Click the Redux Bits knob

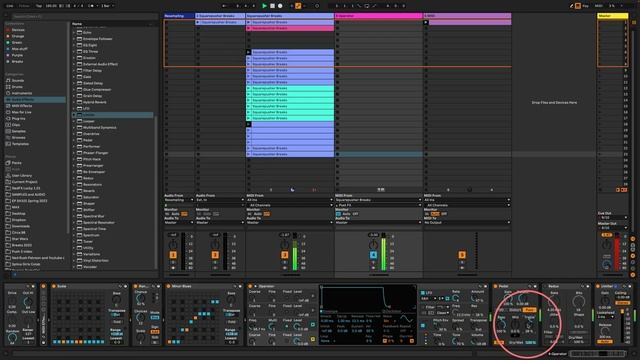(578, 302)
